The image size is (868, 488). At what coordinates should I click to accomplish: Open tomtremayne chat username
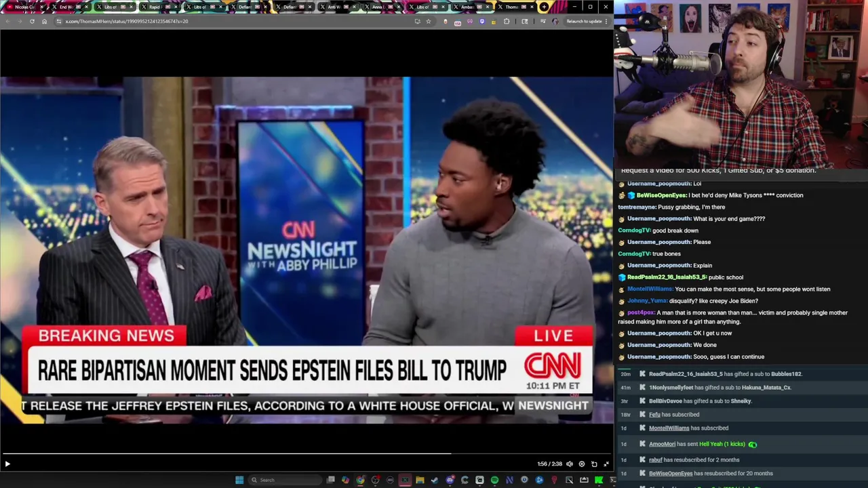point(637,207)
